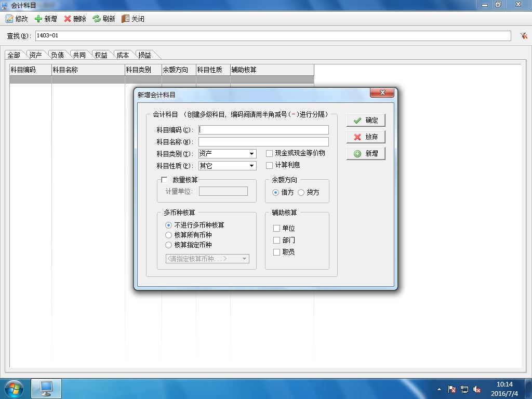Click the 科目性质 column header

coord(213,70)
